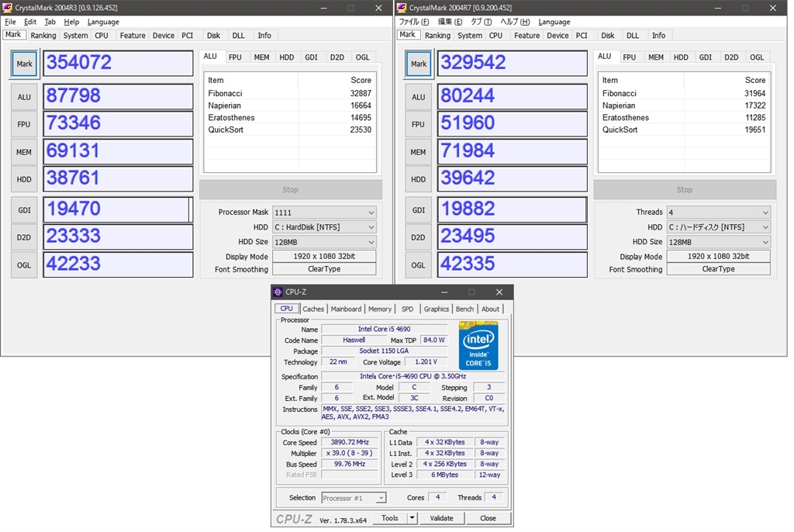Click the Mark button in left CrystalMark window
The image size is (794, 532).
tap(24, 64)
